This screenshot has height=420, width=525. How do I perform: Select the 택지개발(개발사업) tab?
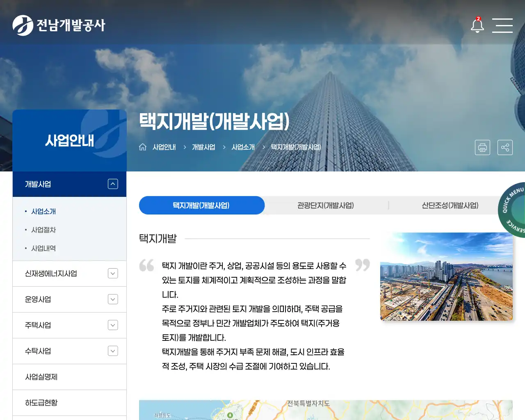[x=201, y=205]
